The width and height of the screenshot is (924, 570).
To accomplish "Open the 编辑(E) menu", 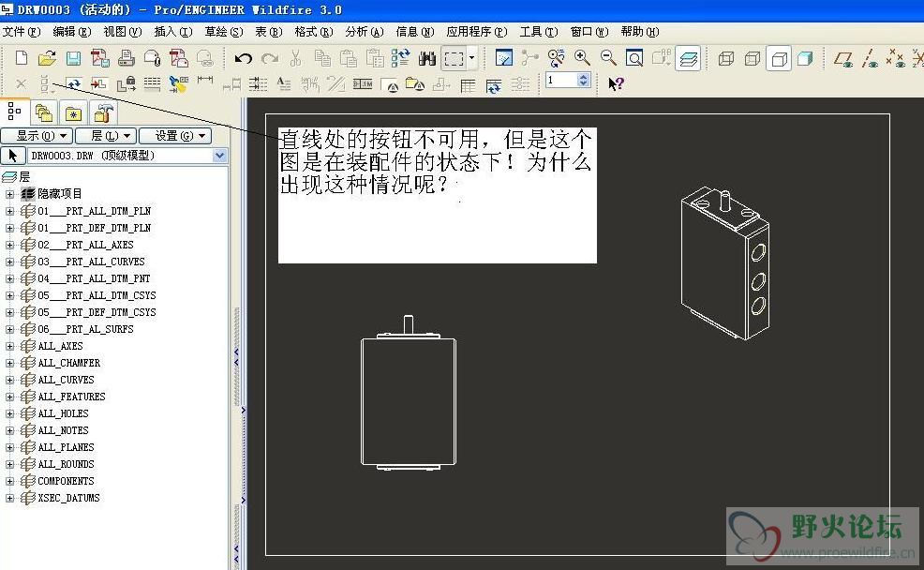I will pos(72,32).
